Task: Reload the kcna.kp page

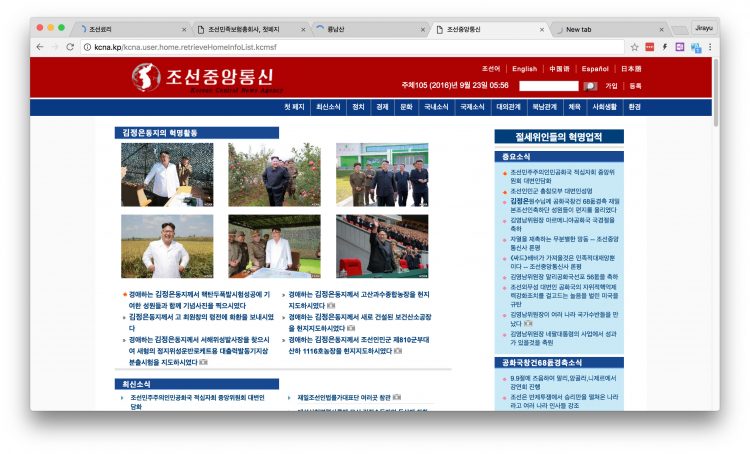Action: [x=70, y=47]
